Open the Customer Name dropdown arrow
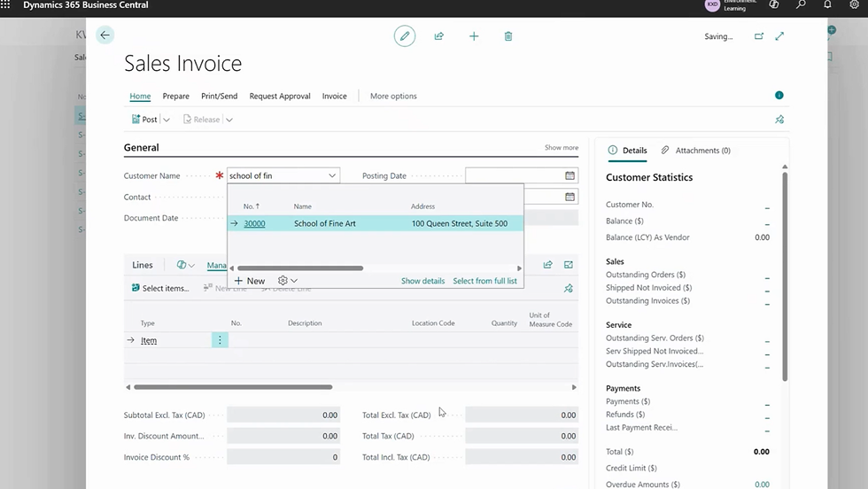868x489 pixels. 332,175
